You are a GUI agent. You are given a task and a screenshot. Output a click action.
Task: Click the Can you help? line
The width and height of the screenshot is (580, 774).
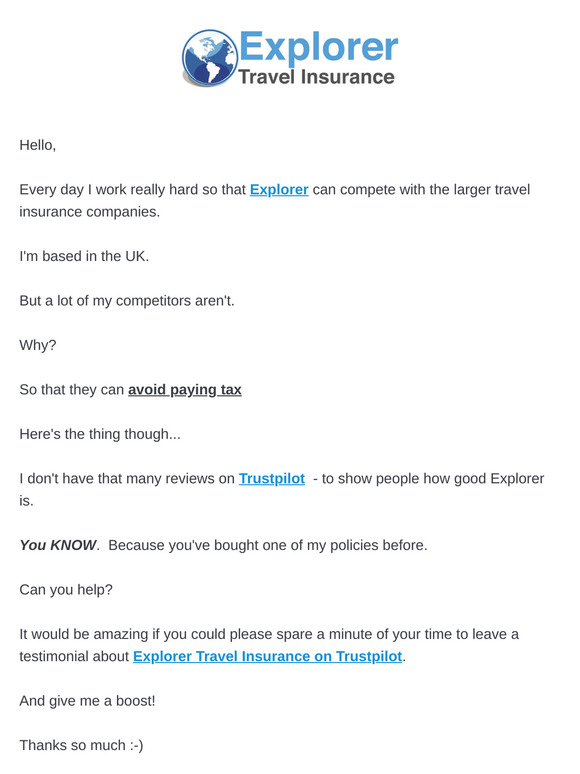(x=66, y=589)
